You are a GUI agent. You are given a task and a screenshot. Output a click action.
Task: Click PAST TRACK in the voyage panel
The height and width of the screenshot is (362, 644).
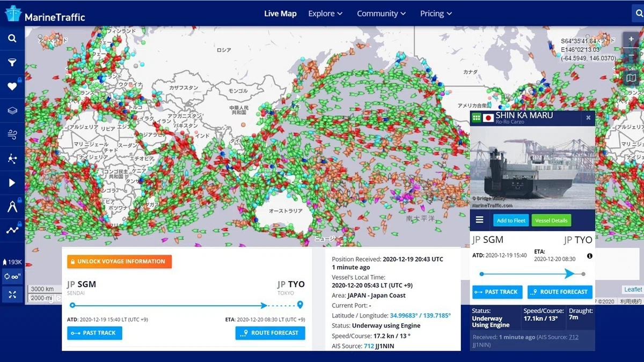94,333
